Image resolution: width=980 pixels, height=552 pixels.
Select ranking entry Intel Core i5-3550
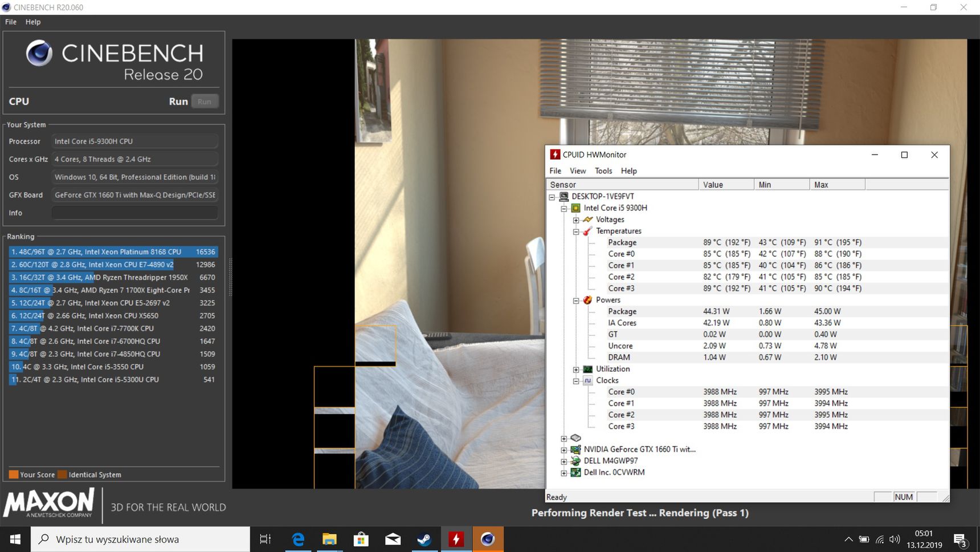click(113, 367)
